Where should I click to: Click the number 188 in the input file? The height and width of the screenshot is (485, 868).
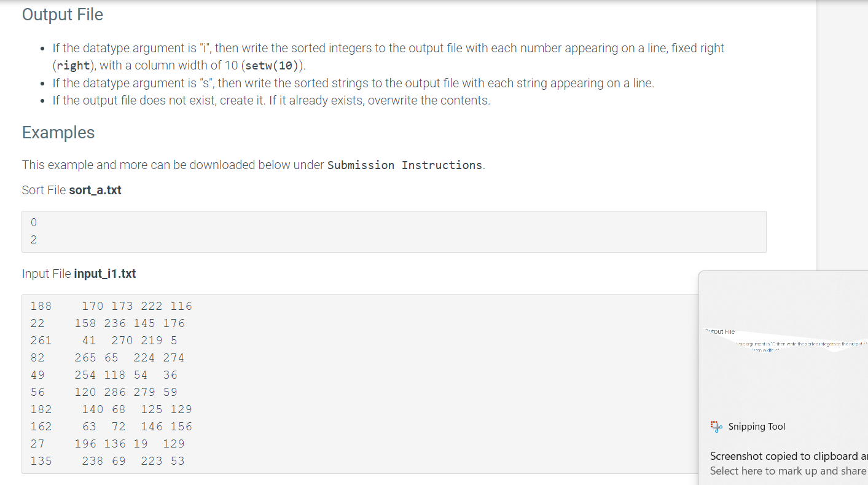point(41,306)
